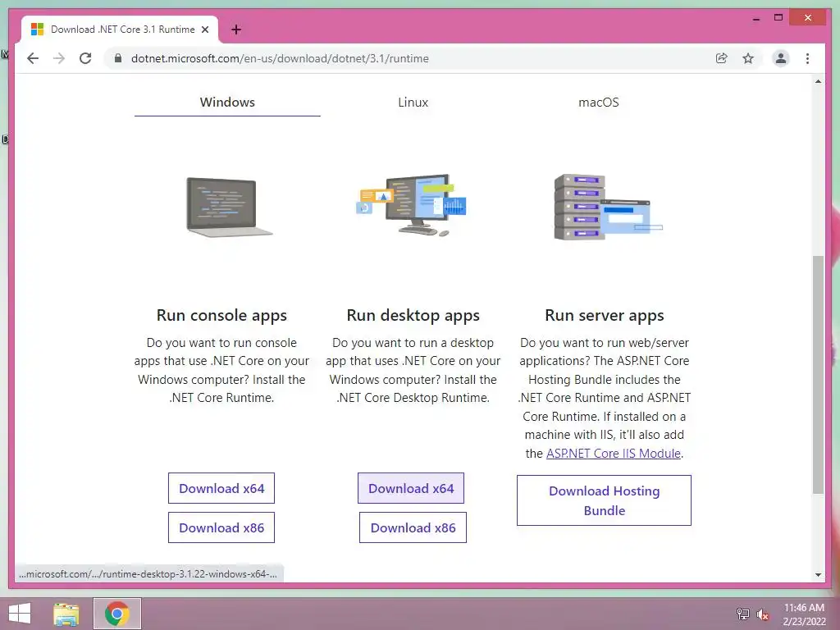Download x64 desktop apps runtime
This screenshot has height=630, width=840.
tap(411, 488)
